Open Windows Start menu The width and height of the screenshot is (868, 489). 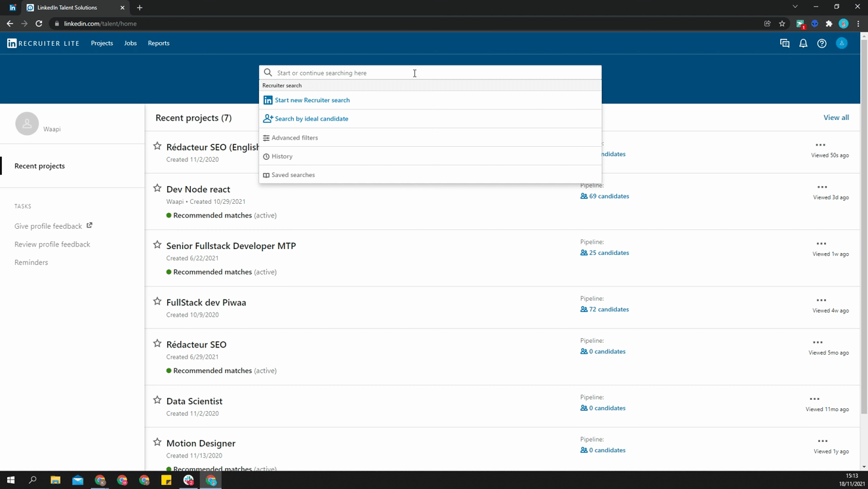10,480
